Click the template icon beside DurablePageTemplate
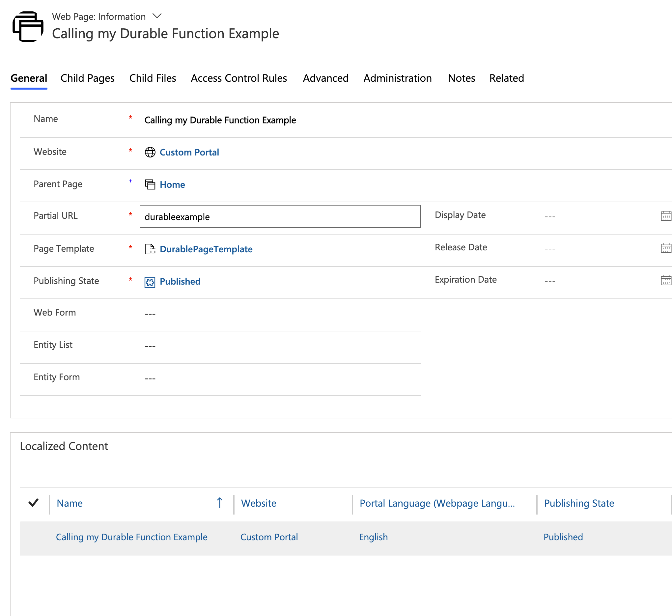The image size is (672, 616). tap(150, 249)
